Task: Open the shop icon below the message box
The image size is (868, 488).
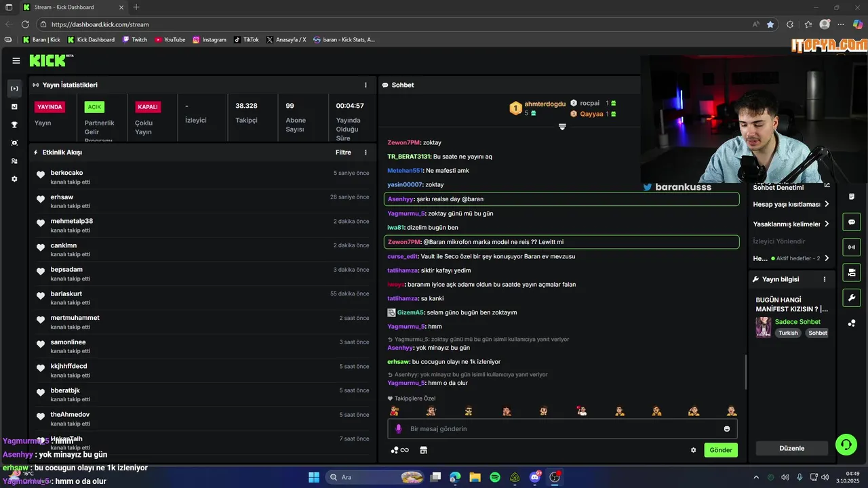Action: click(424, 450)
